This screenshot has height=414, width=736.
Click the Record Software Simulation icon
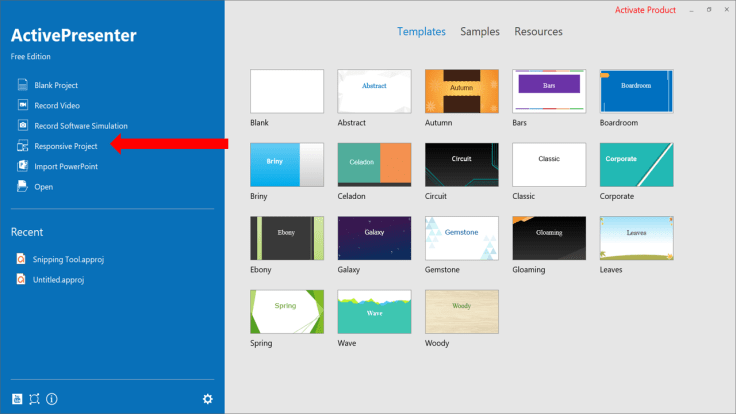(23, 125)
